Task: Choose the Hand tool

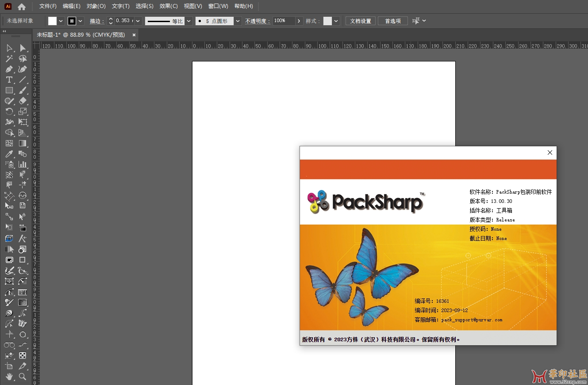Action: (9, 377)
